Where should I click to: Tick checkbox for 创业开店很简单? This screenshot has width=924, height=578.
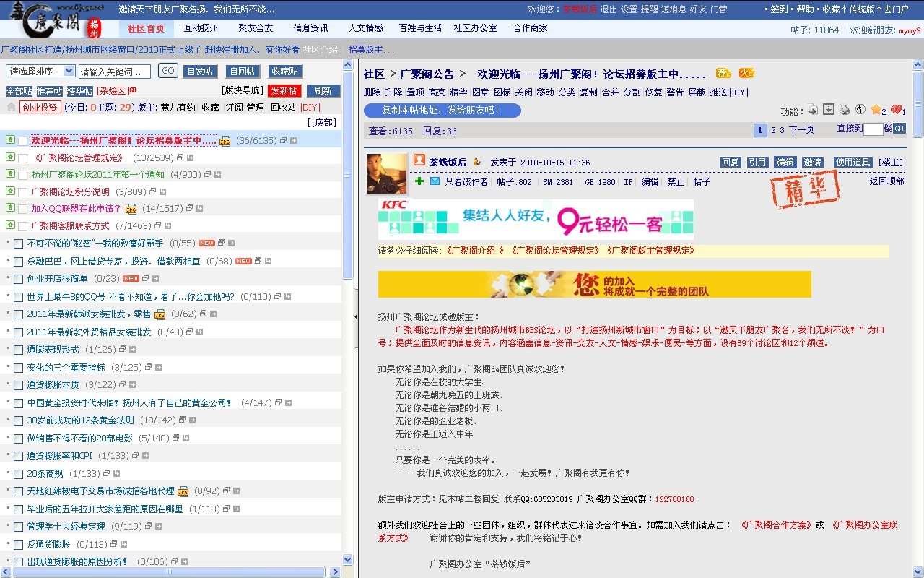click(x=19, y=279)
